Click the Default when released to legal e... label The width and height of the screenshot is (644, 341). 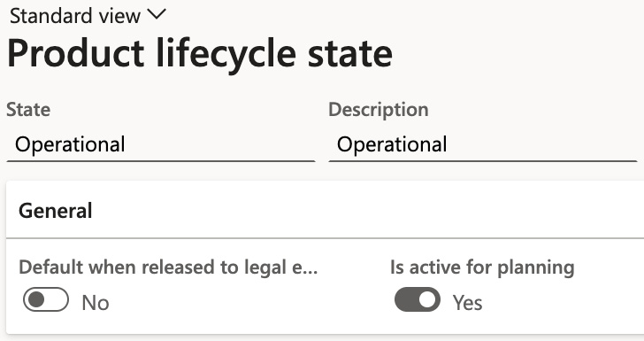click(x=168, y=267)
